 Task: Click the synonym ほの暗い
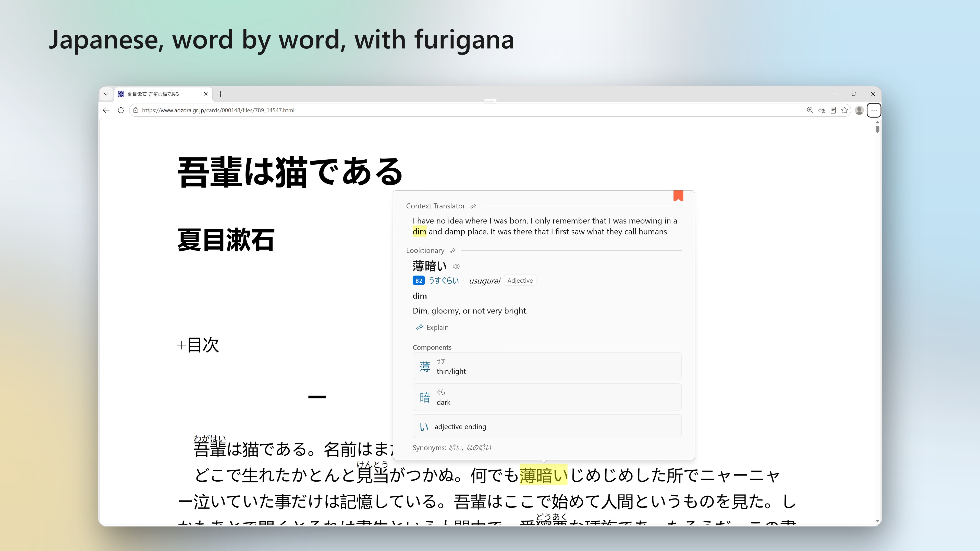(x=479, y=448)
